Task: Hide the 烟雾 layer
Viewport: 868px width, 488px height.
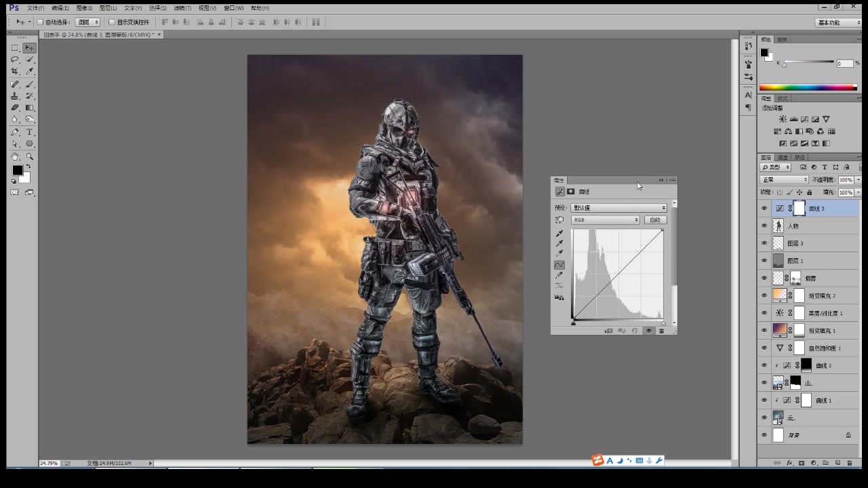Action: coord(764,278)
